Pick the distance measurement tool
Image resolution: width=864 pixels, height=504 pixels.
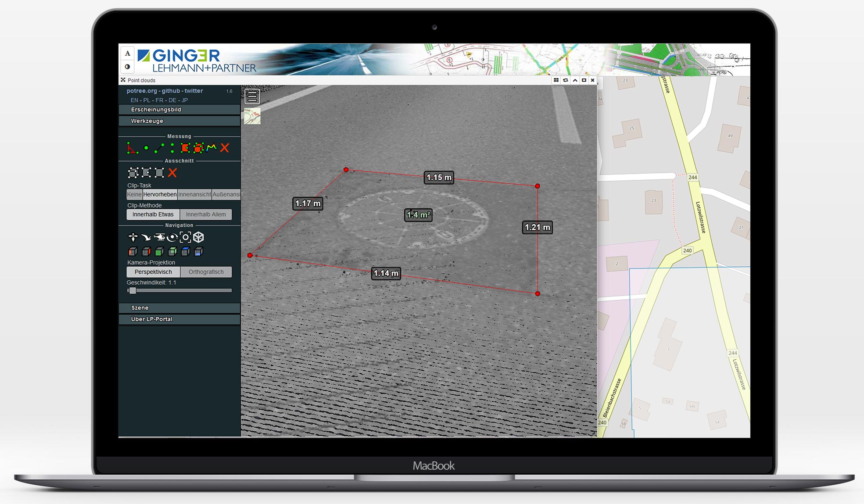(159, 148)
